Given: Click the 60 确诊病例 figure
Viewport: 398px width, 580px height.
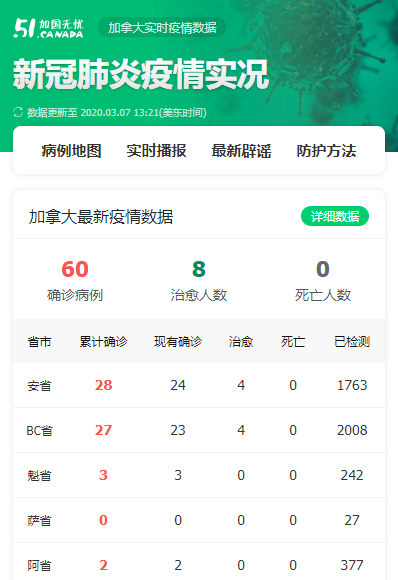Looking at the screenshot, I should pyautogui.click(x=75, y=280).
